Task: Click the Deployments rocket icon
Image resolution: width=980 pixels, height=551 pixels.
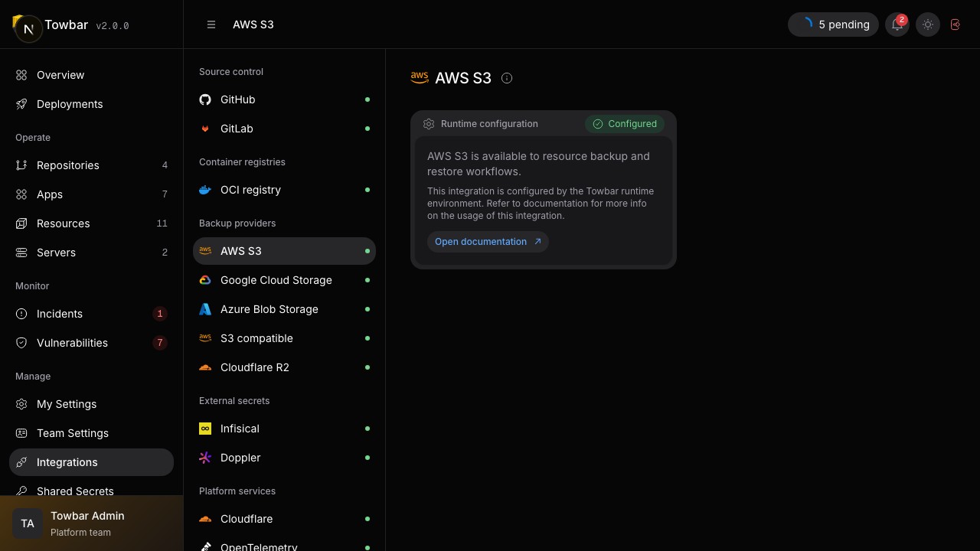Action: tap(21, 104)
